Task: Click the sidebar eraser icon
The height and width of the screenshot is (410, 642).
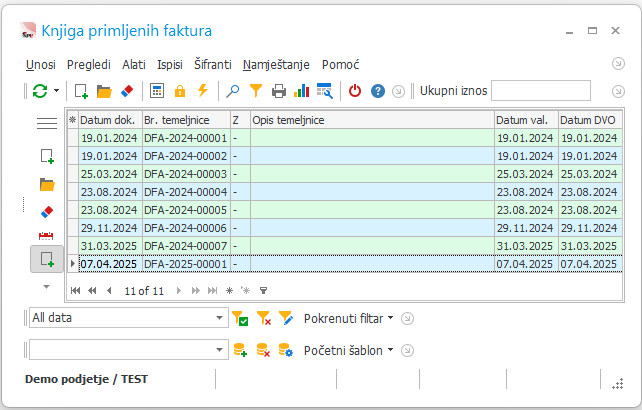Action: pyautogui.click(x=47, y=212)
